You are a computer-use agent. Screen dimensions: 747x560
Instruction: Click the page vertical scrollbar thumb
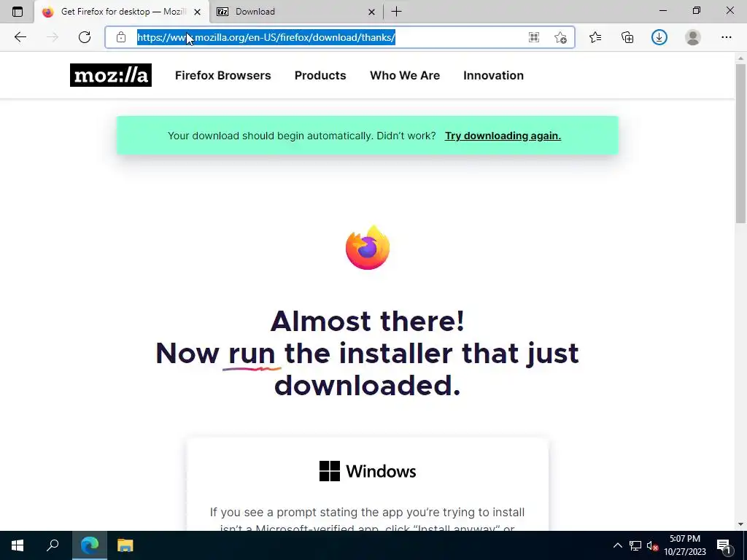740,143
